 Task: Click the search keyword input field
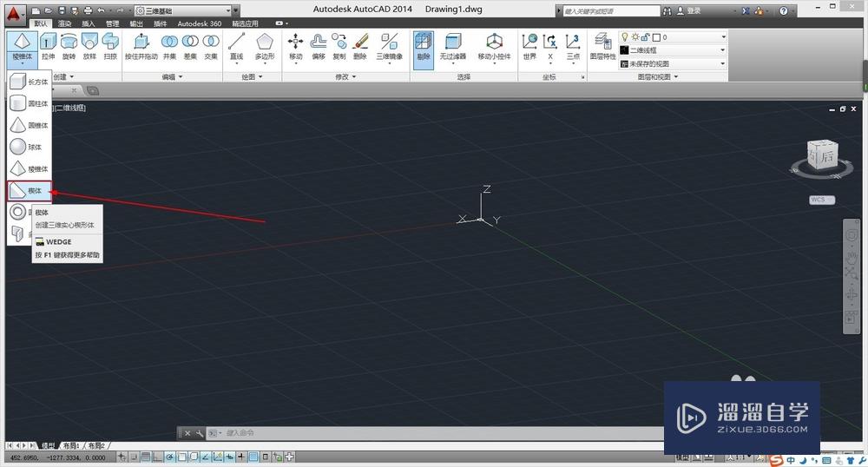(611, 10)
